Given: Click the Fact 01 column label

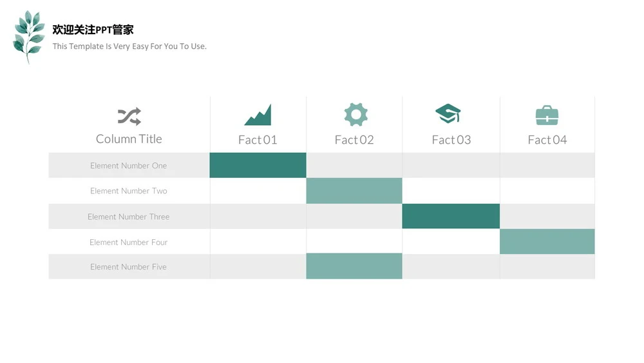Looking at the screenshot, I should click(258, 140).
